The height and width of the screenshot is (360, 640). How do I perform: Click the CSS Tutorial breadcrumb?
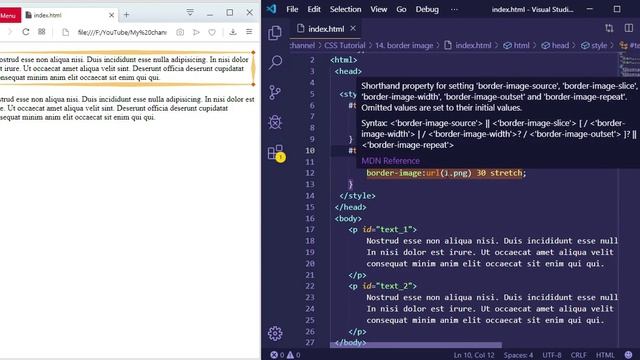[344, 45]
